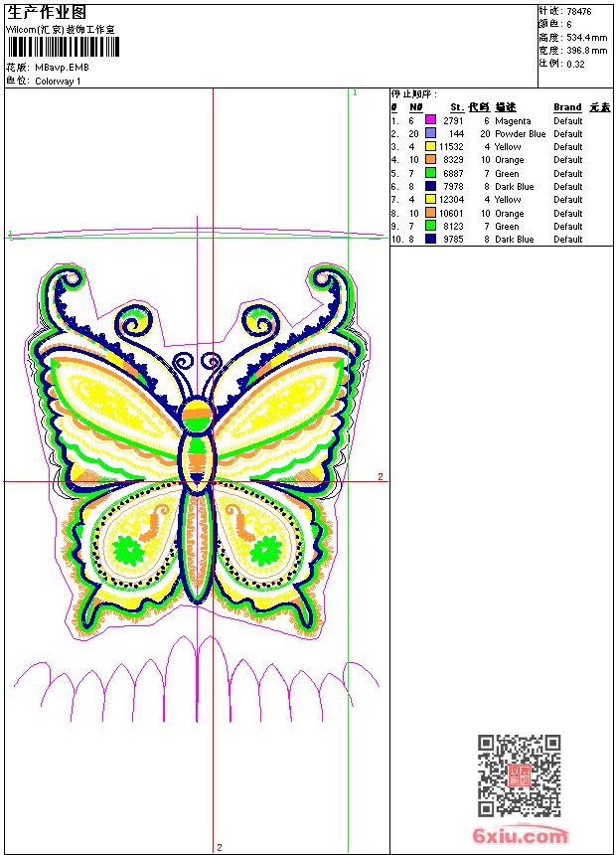This screenshot has width=616, height=855.
Task: Click the Yellow swatch beside 12304 stitches
Action: pyautogui.click(x=430, y=199)
